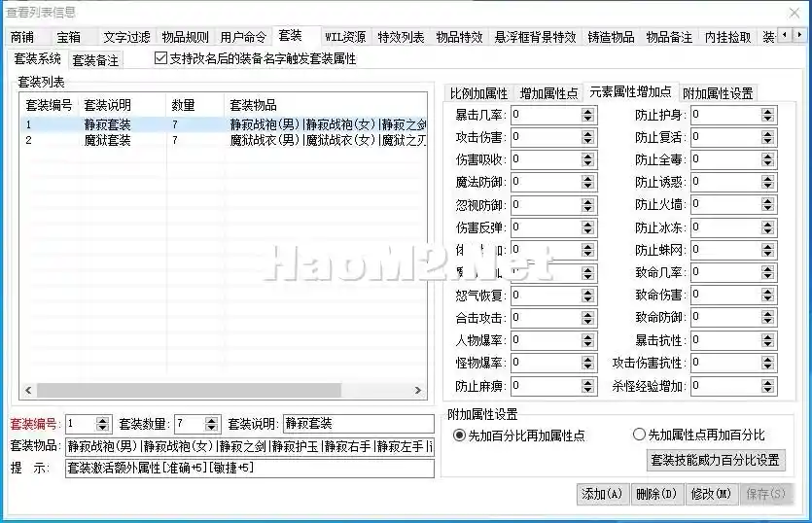Image resolution: width=812 pixels, height=523 pixels.
Task: Open the 增加属性点 tab
Action: (x=548, y=93)
